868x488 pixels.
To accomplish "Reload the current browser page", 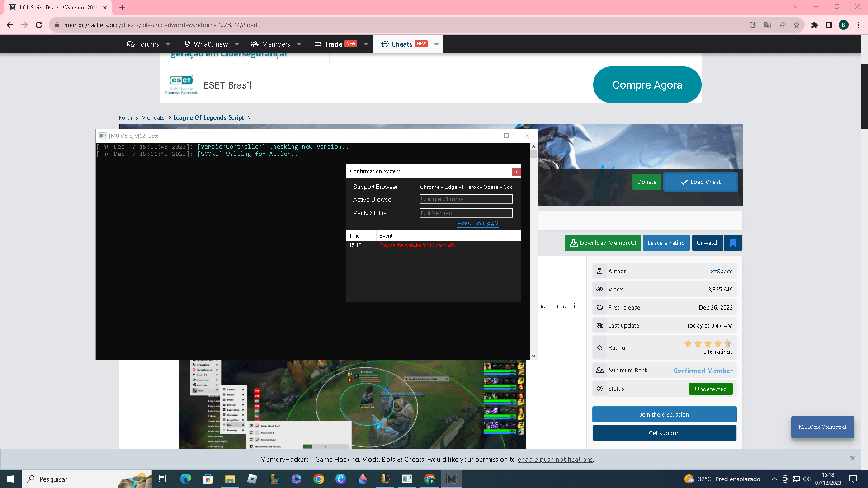I will 39,25.
